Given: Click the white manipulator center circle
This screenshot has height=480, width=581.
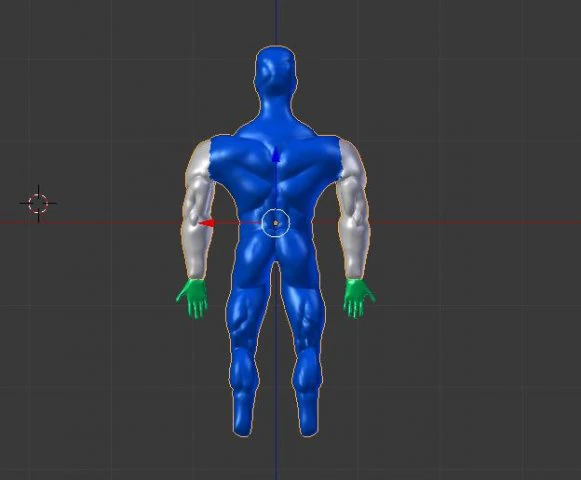Looking at the screenshot, I should coord(275,223).
